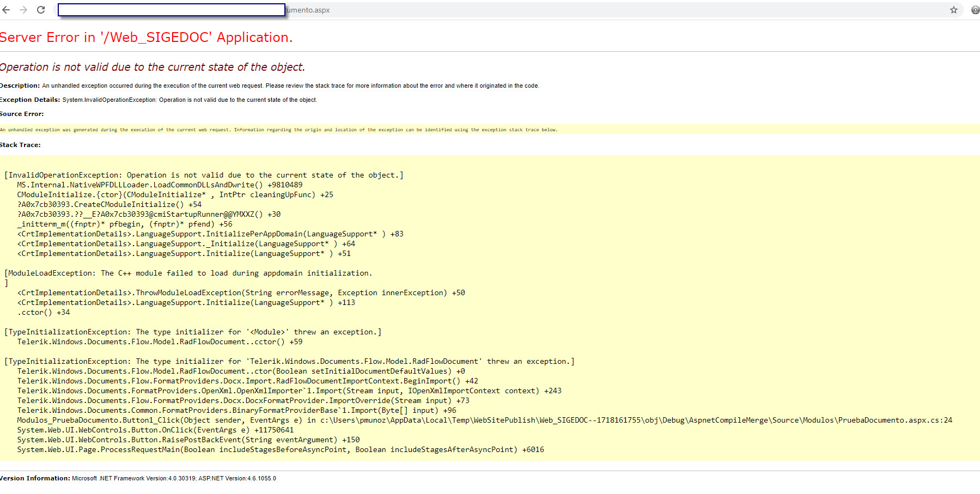Click the gear extension icon in the toolbar
The image size is (980, 494).
coord(975,10)
